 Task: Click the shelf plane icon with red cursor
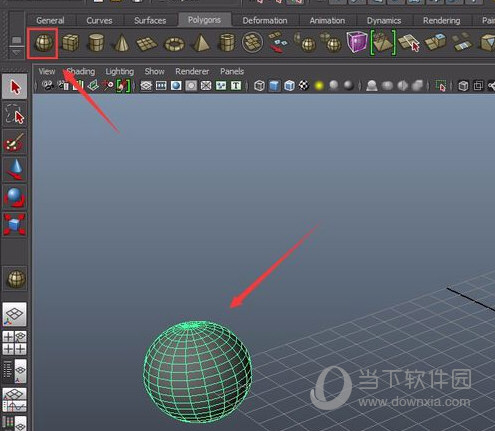(x=409, y=43)
